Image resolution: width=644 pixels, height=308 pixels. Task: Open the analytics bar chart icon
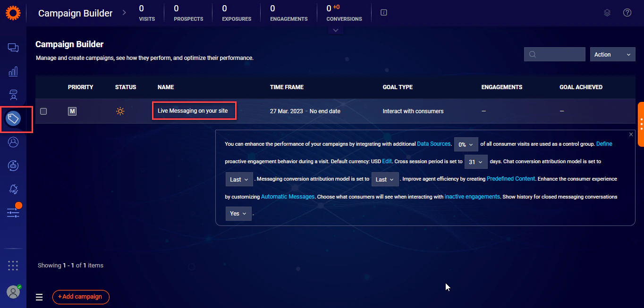pyautogui.click(x=13, y=71)
